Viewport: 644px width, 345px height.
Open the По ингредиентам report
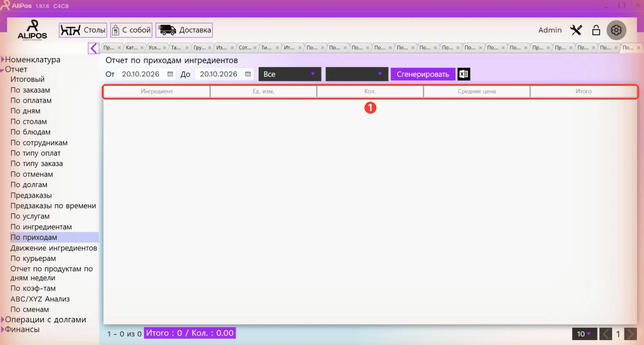(x=41, y=227)
